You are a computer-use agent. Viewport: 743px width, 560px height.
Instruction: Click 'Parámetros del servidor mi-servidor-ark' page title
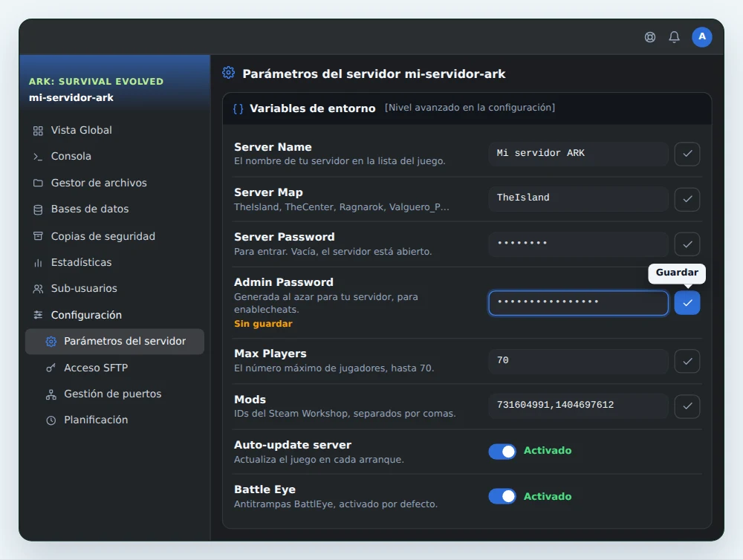tap(374, 74)
